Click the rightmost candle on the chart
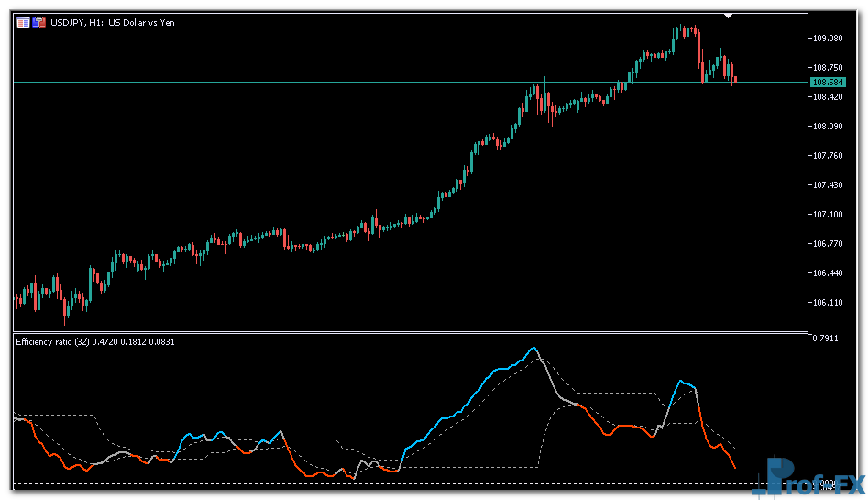This screenshot has width=868, height=500. [734, 80]
